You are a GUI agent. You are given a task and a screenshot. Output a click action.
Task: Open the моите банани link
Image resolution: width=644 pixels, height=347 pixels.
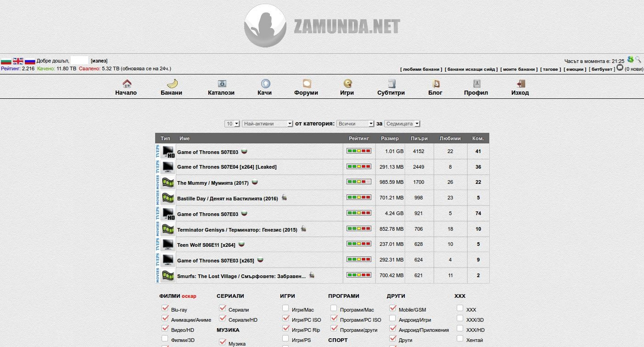coord(519,69)
